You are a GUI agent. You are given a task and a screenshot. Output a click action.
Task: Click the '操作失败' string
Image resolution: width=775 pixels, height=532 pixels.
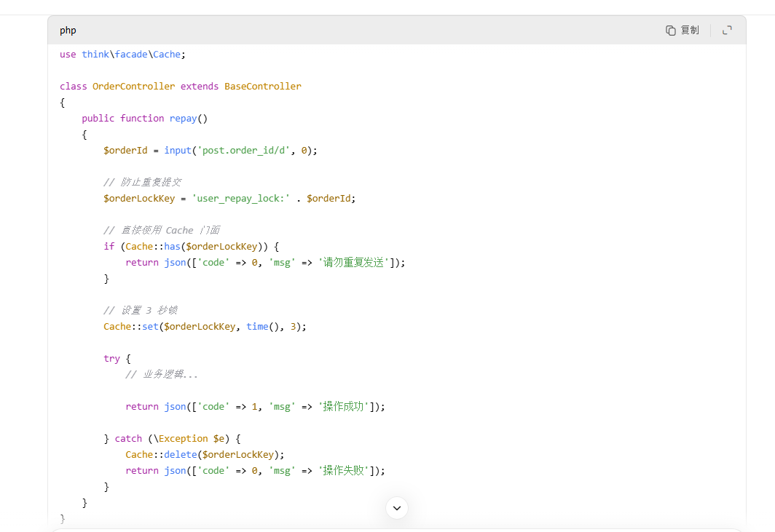click(x=344, y=471)
